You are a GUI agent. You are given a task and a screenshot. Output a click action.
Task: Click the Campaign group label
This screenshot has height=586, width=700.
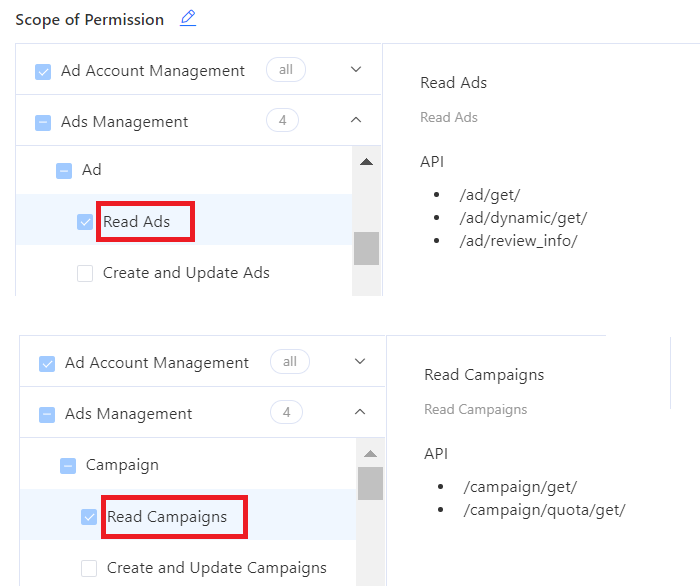coord(122,465)
